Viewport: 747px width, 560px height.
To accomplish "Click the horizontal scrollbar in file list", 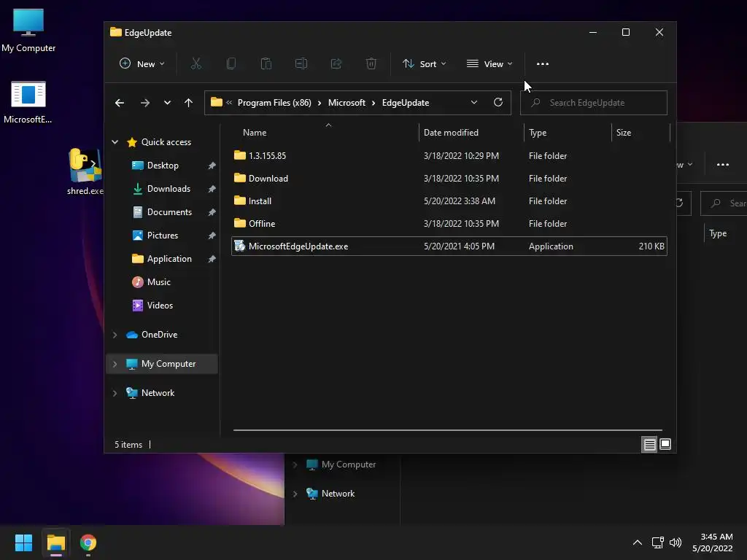I will [x=448, y=430].
